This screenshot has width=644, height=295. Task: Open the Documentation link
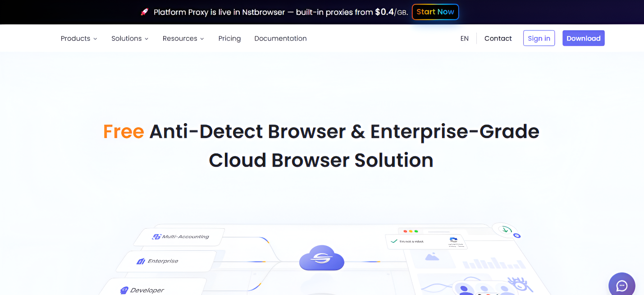(280, 38)
